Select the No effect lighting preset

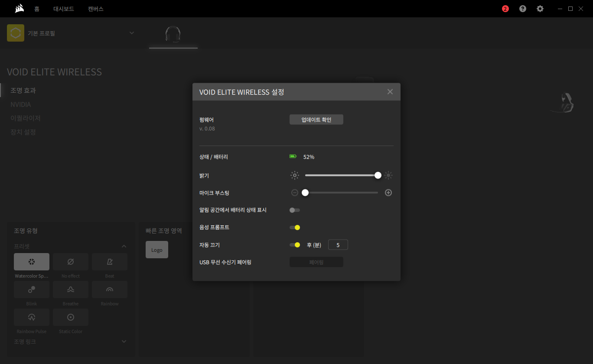pos(71,262)
